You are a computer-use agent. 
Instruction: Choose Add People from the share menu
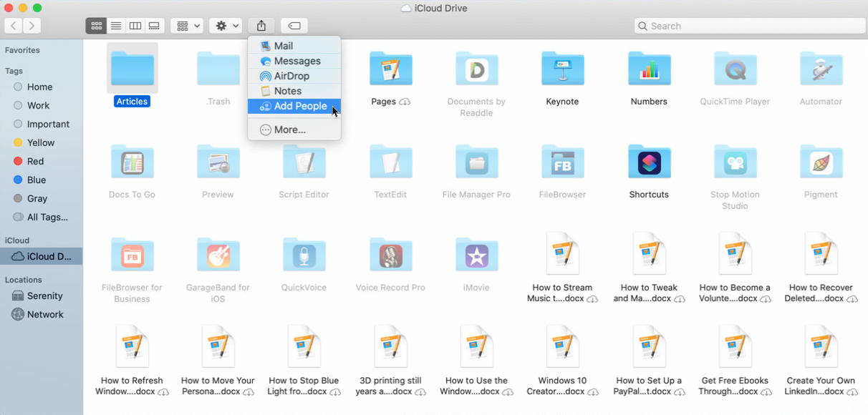[294, 106]
